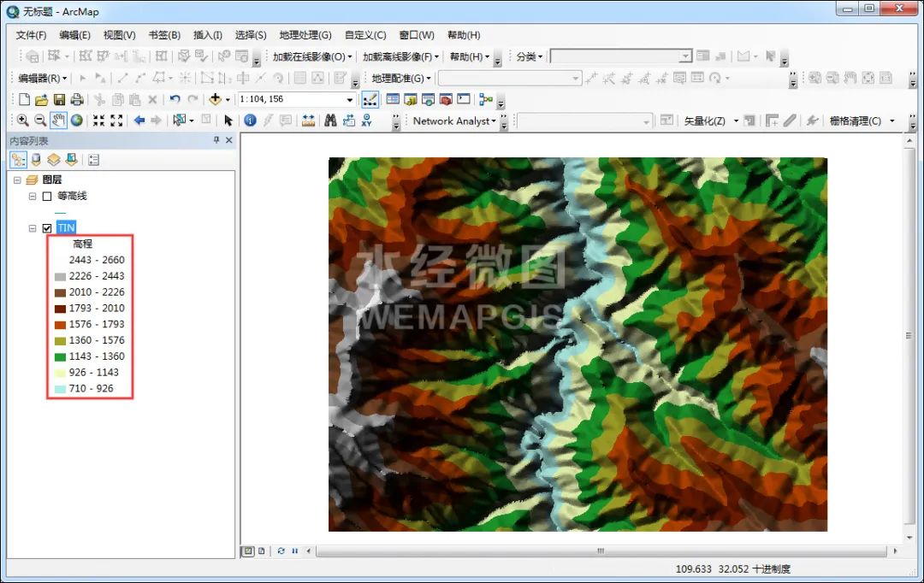This screenshot has width=924, height=583.
Task: Collapse the 图层 data frame node
Action: coord(17,180)
